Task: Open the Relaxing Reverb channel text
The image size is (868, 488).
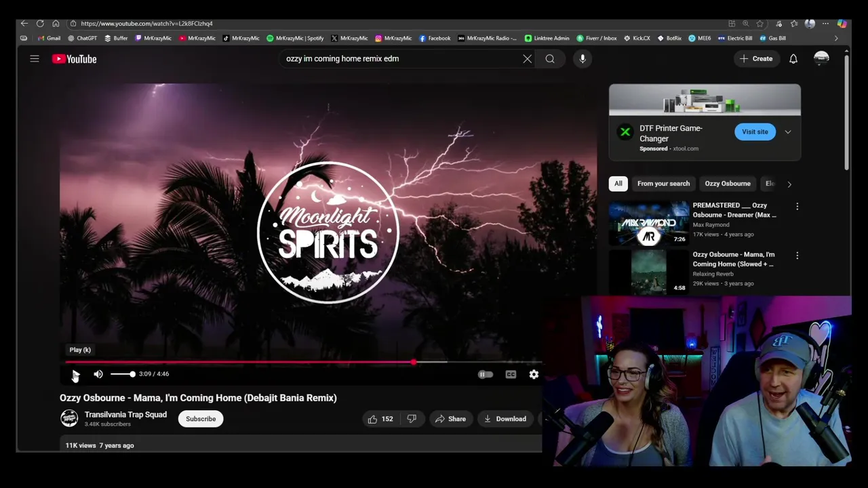Action: click(x=713, y=274)
